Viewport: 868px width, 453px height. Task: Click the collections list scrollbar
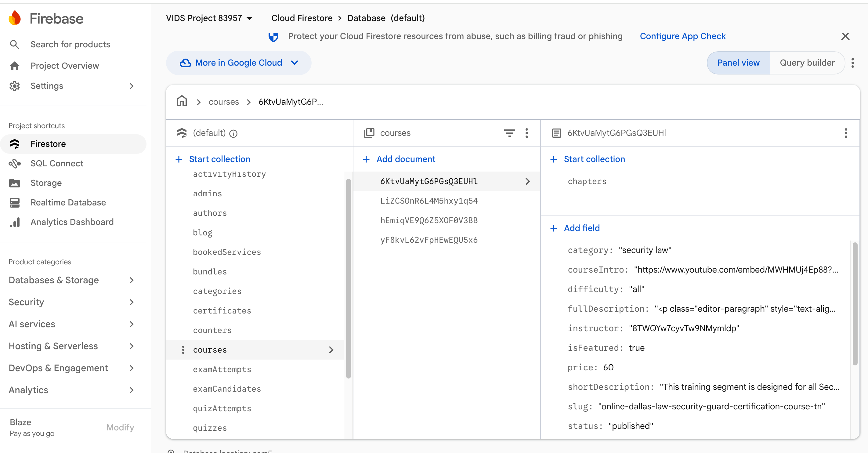[348, 279]
